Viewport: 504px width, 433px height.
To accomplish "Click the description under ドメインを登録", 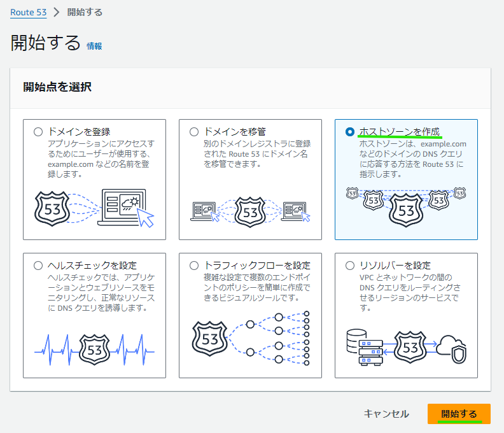I will pos(101,159).
